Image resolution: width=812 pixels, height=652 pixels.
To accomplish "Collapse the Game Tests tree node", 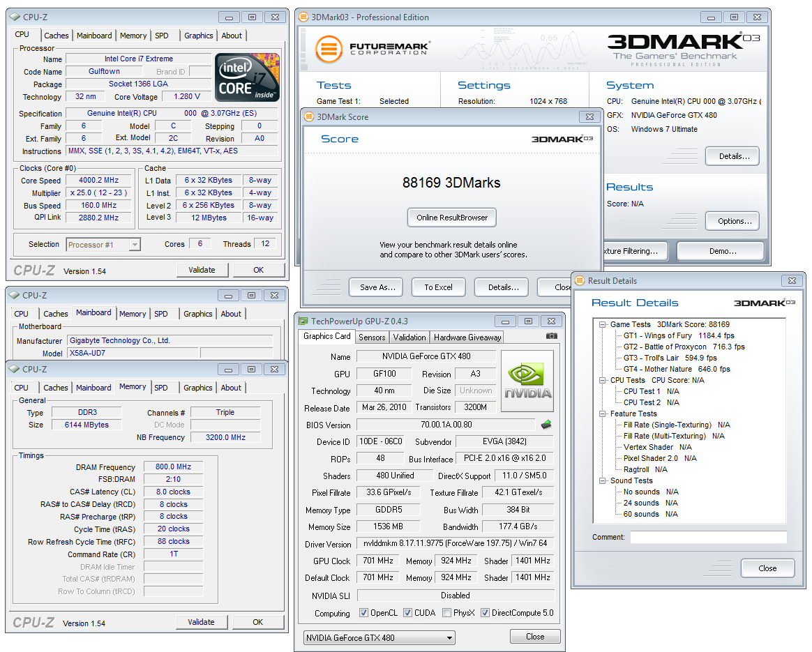I will (x=602, y=324).
